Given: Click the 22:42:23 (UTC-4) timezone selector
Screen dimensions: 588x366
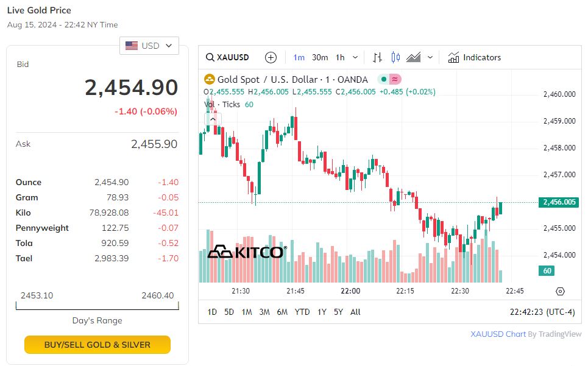Looking at the screenshot, I should tap(542, 312).
